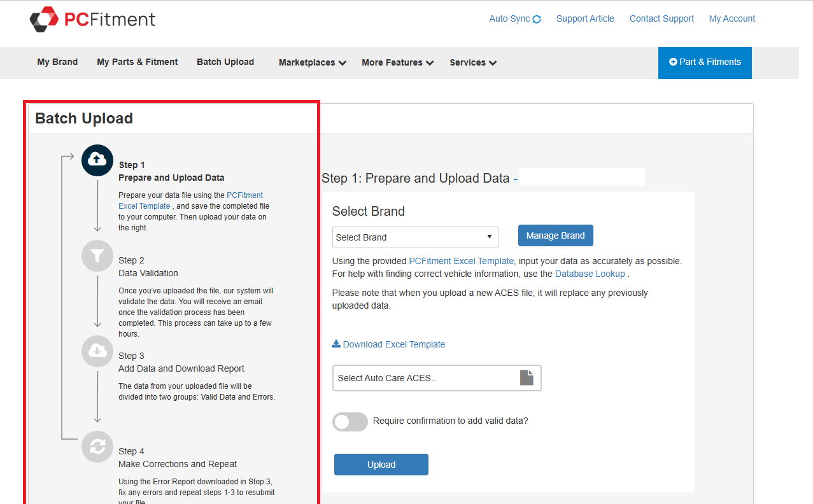Select the Step 2 data validation funnel icon
813x504 pixels.
(x=97, y=256)
